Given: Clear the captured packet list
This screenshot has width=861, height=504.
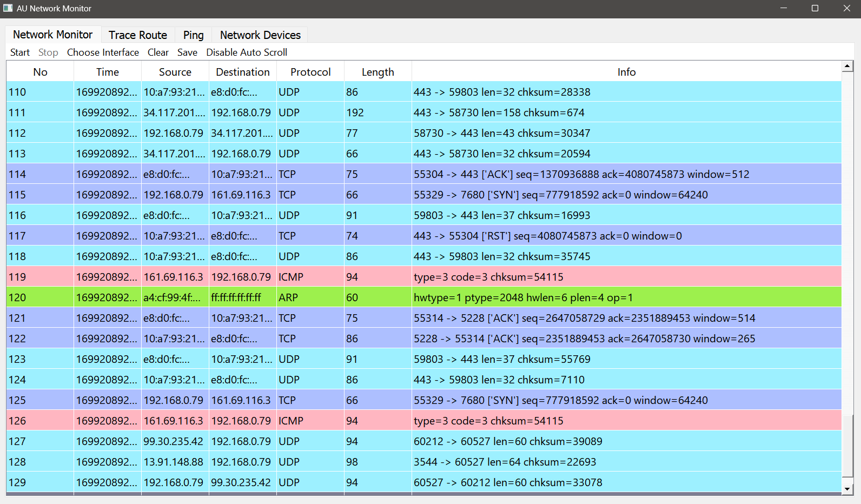Looking at the screenshot, I should point(158,52).
